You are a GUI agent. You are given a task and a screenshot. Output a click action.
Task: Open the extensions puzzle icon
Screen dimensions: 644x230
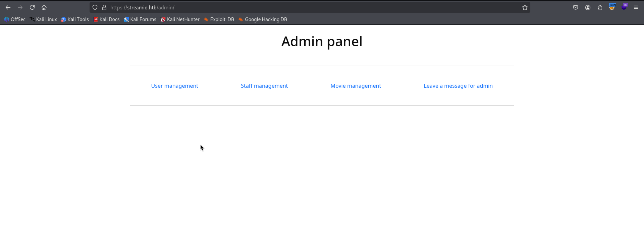[x=600, y=7]
